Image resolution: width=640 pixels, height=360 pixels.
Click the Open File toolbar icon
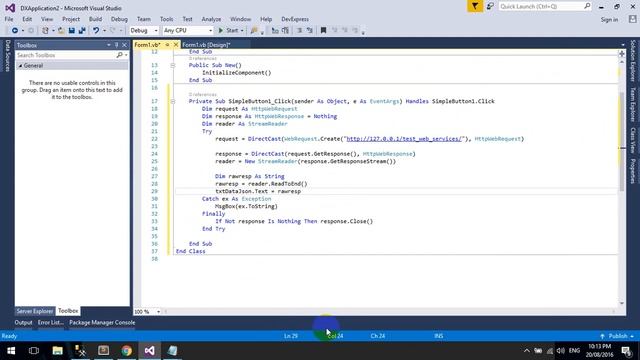click(x=61, y=31)
